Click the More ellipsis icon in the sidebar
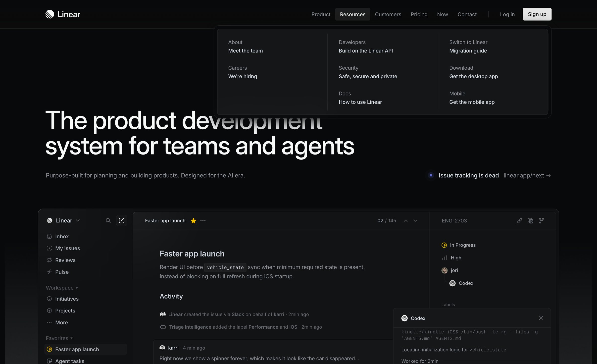 49,322
